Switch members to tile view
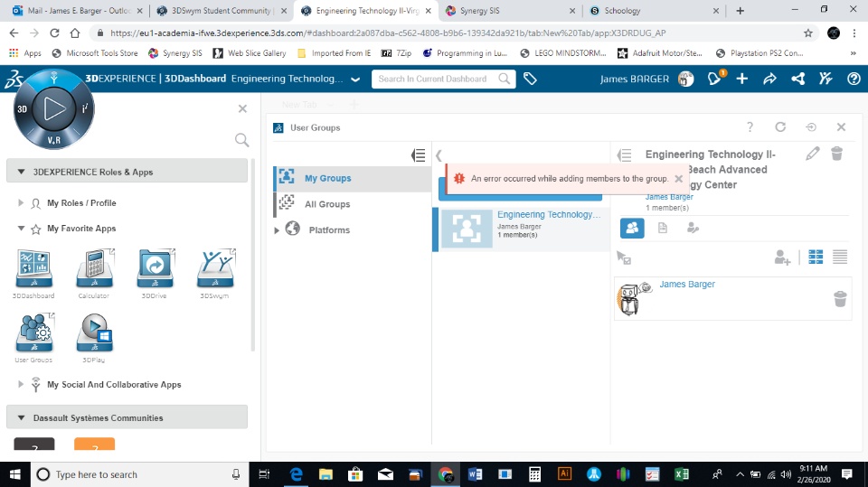The width and height of the screenshot is (868, 487). [x=816, y=257]
